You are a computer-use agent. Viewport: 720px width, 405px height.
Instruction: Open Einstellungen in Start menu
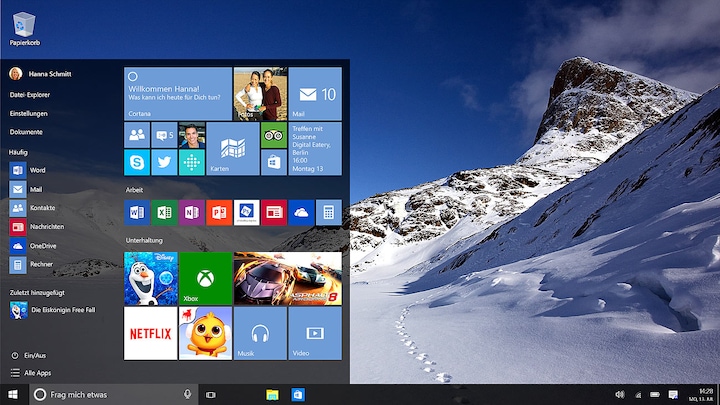point(28,113)
